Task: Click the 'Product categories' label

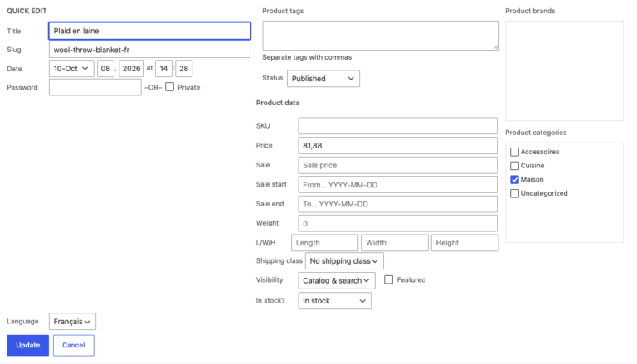Action: (536, 133)
